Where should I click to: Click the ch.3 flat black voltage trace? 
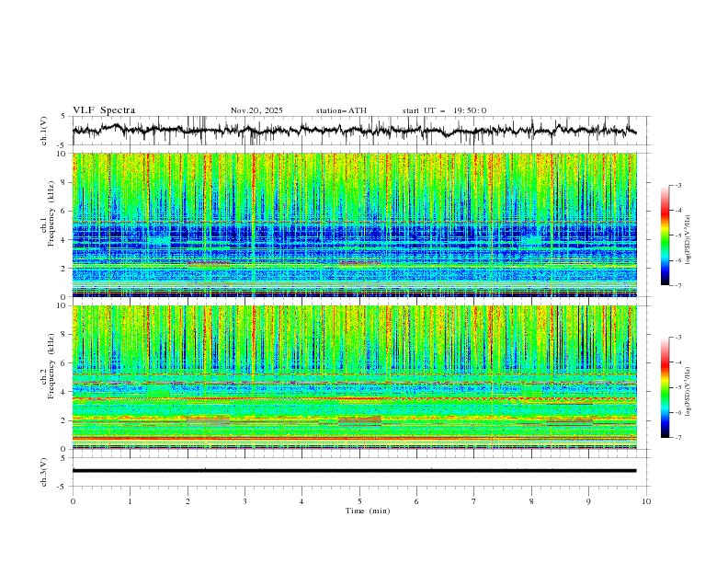354,471
